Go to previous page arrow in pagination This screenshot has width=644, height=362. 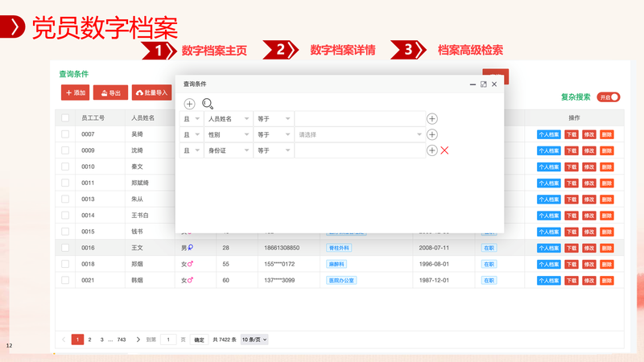64,339
